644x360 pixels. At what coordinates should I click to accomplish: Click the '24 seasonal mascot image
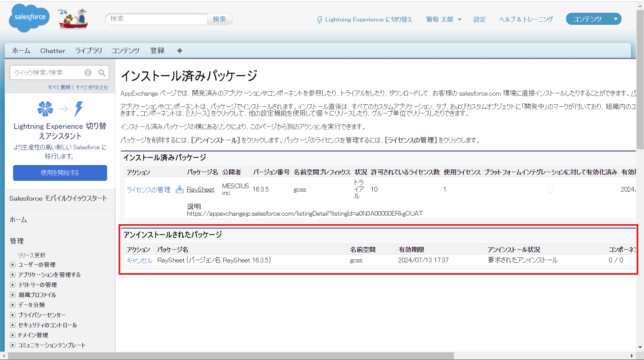(x=73, y=18)
